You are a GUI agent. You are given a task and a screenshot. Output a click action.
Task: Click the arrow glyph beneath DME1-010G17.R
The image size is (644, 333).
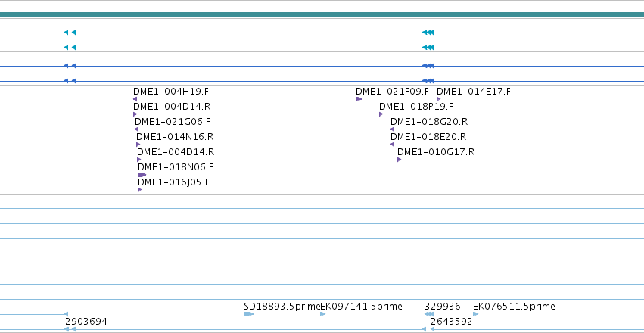click(400, 160)
